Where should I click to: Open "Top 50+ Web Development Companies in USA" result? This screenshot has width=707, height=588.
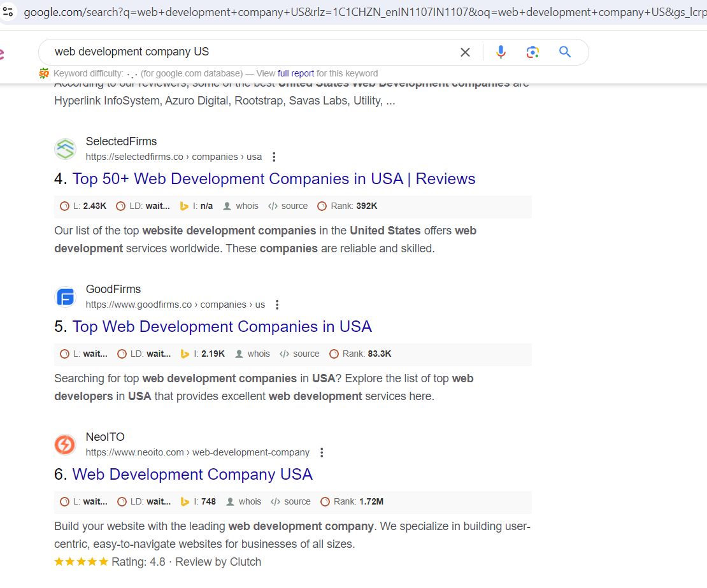274,179
